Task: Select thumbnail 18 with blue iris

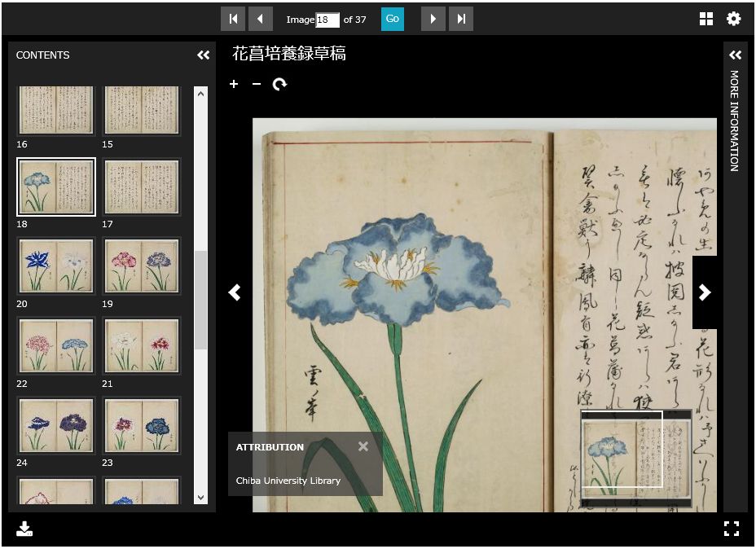Action: point(56,187)
